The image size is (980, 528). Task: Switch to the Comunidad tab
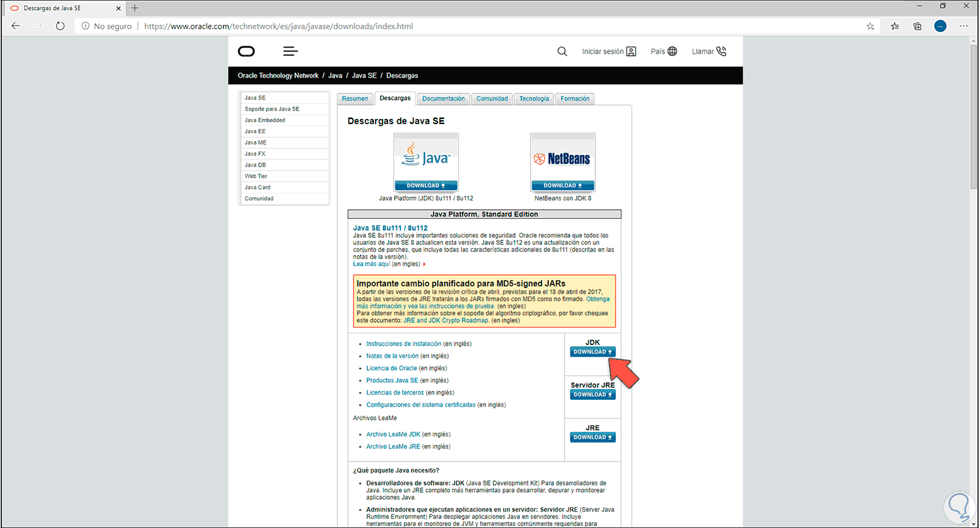pos(492,99)
